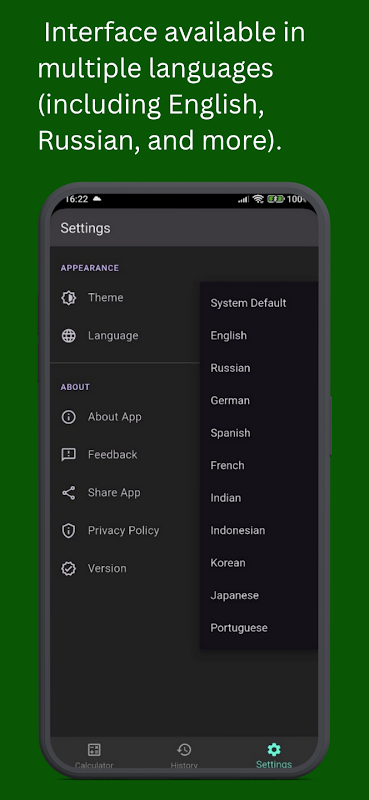Click the Feedback speech bubble icon
This screenshot has width=369, height=800.
[68, 455]
